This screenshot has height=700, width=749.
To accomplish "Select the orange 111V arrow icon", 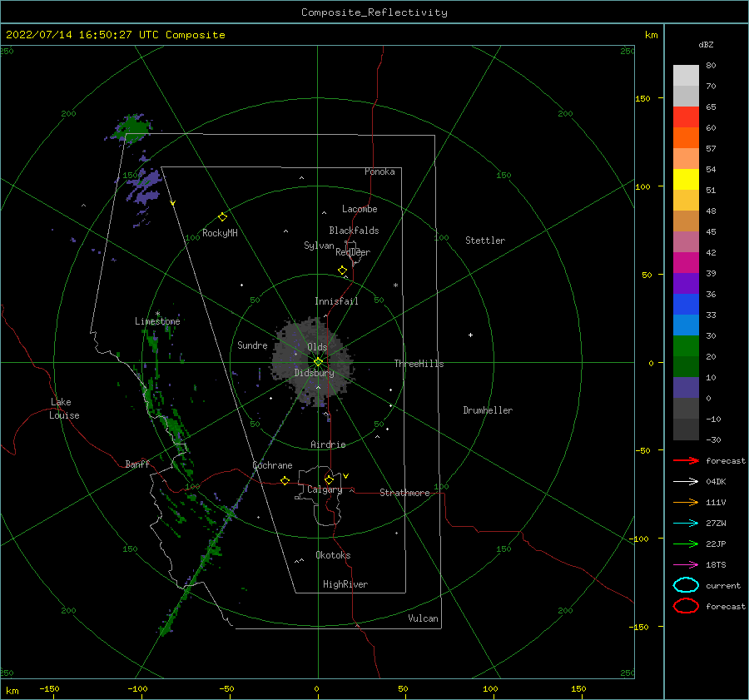I will (686, 502).
